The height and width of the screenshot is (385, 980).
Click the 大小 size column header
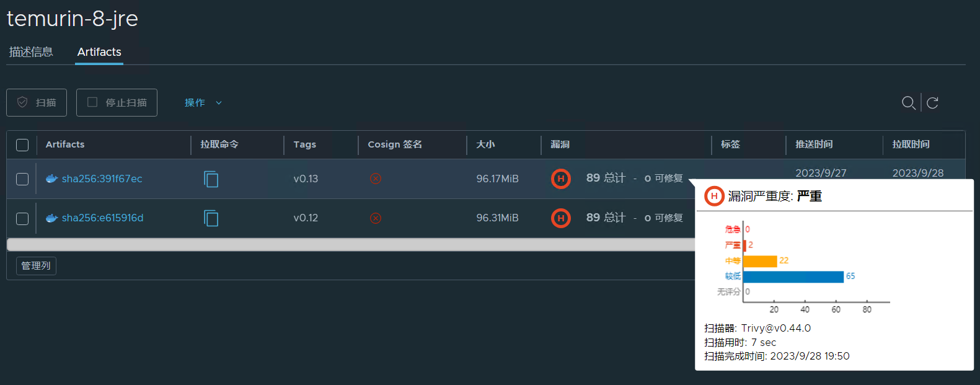[x=485, y=144]
